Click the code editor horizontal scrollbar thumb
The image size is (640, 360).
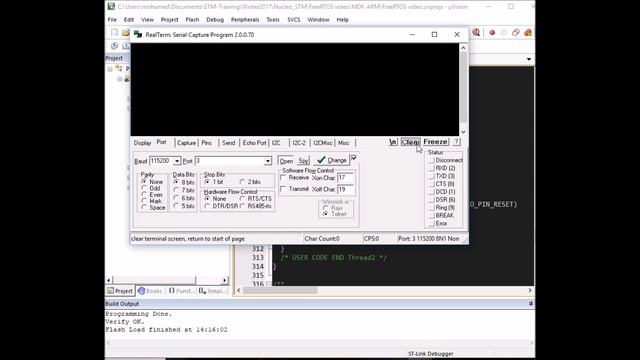(x=280, y=290)
